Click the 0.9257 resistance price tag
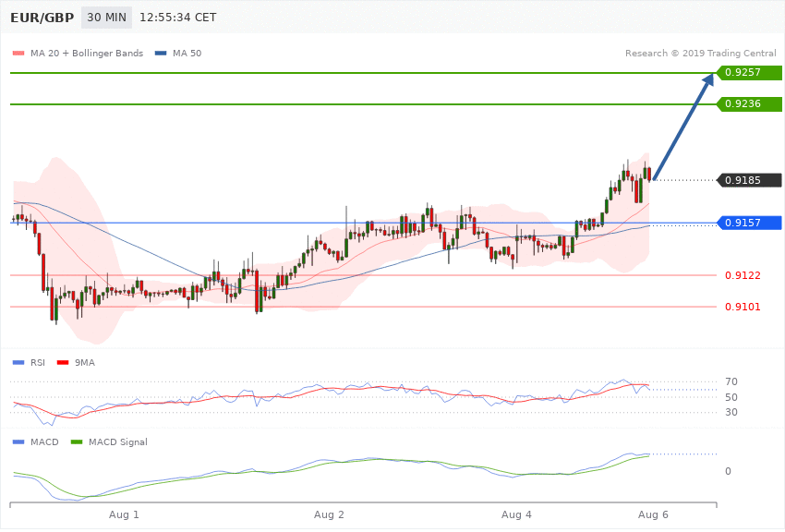 click(749, 73)
